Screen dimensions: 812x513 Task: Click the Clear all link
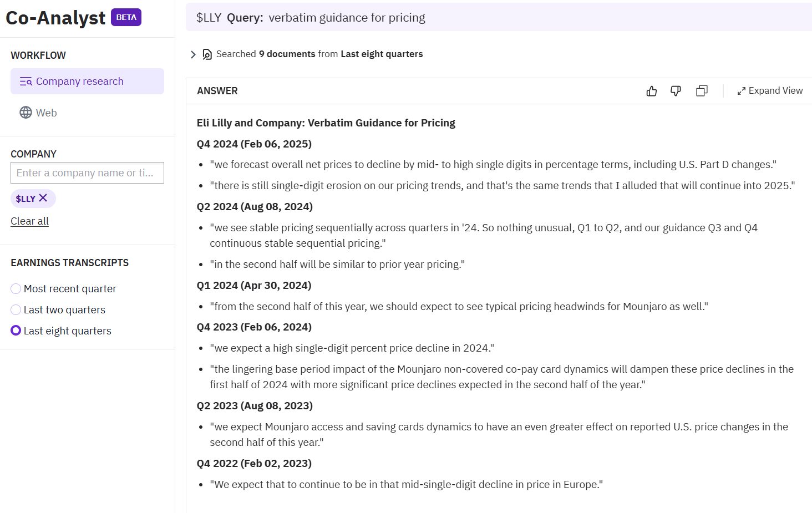[x=29, y=221]
